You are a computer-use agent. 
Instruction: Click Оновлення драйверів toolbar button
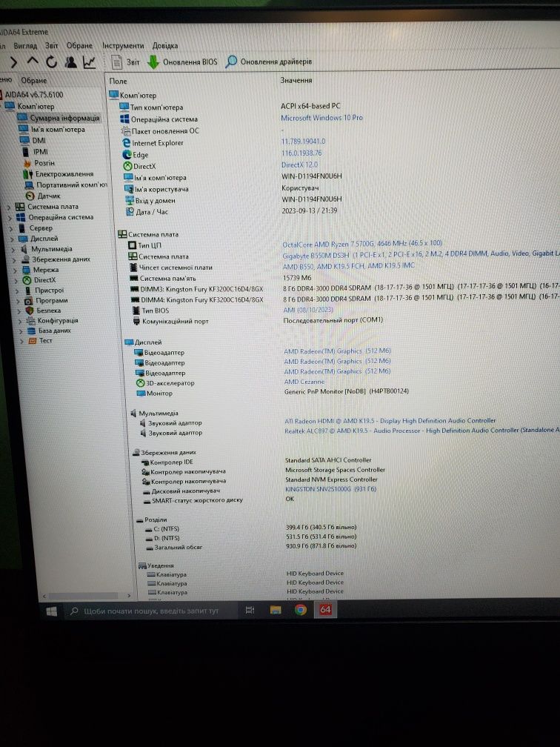[269, 62]
